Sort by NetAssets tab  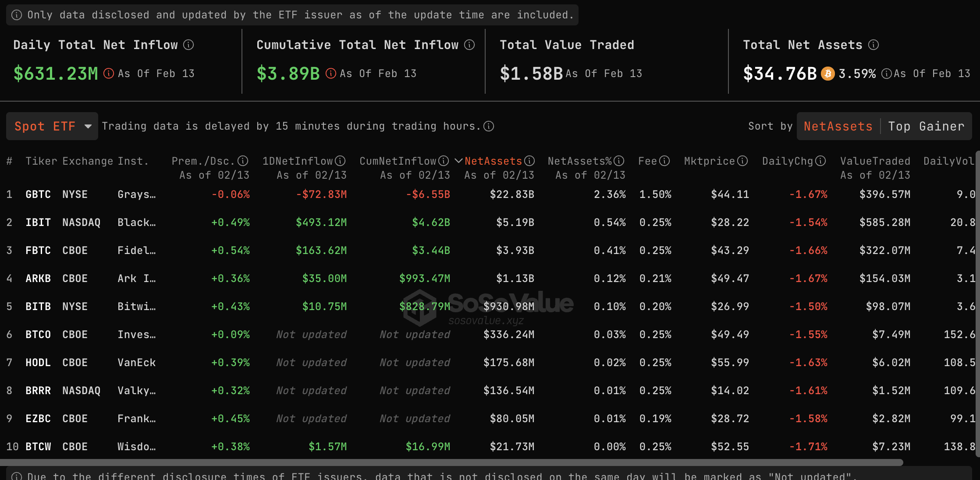tap(838, 126)
